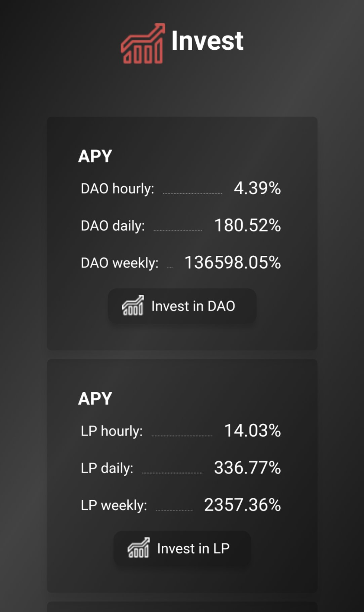Screen dimensions: 364x612
Task: Click the DAO daily label
Action: (113, 226)
